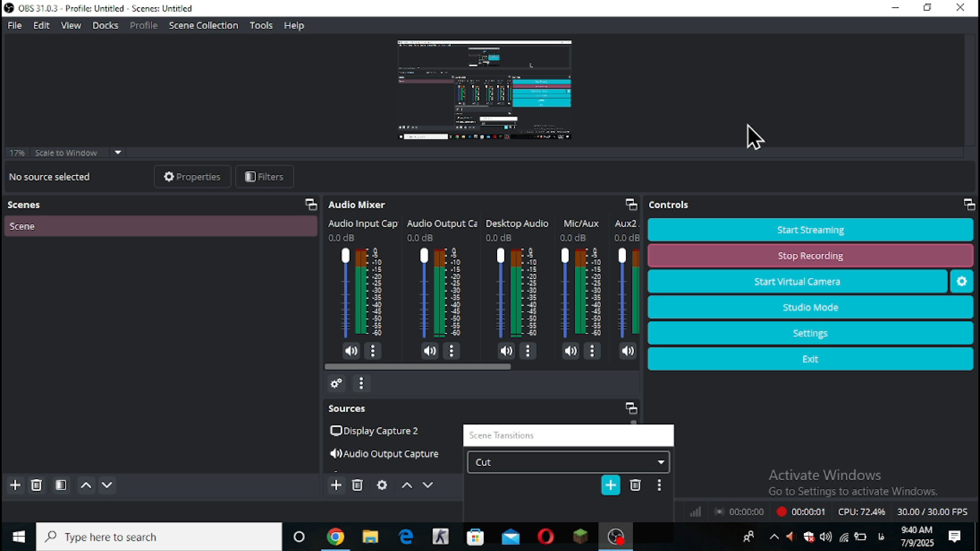This screenshot has width=980, height=551.
Task: Open Audio Input Capture channel options menu
Action: pos(373,351)
